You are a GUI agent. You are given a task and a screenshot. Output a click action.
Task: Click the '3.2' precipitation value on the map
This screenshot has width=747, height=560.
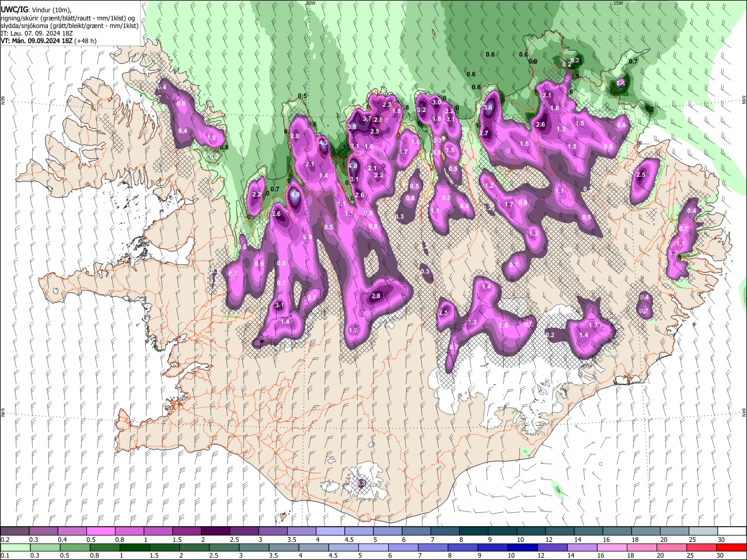click(422, 109)
